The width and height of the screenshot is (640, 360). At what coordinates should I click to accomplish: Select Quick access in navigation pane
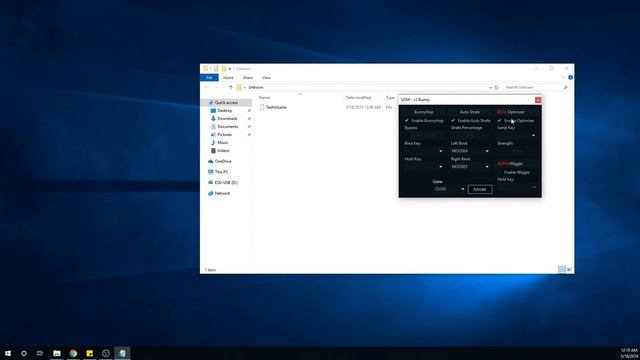pyautogui.click(x=226, y=102)
